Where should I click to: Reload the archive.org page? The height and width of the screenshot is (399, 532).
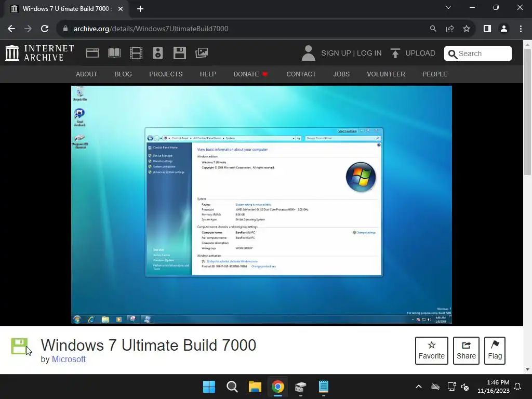pyautogui.click(x=45, y=29)
